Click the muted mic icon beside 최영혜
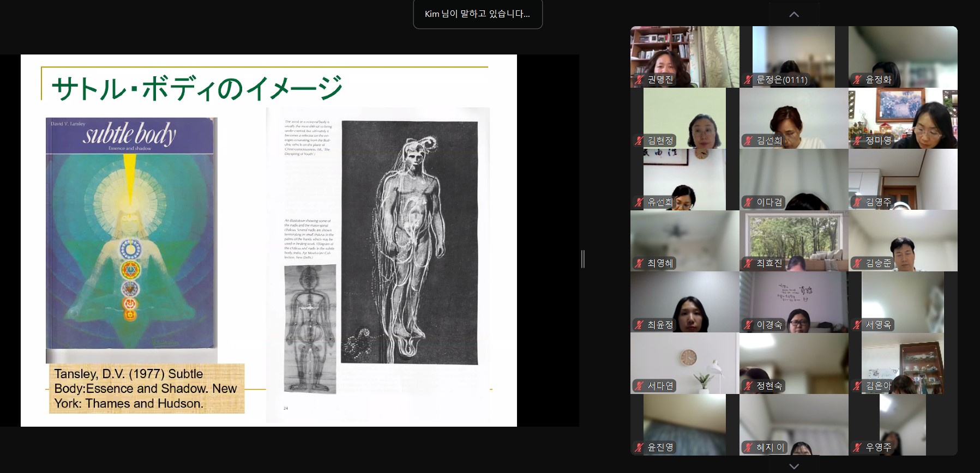This screenshot has height=473, width=980. tap(639, 263)
